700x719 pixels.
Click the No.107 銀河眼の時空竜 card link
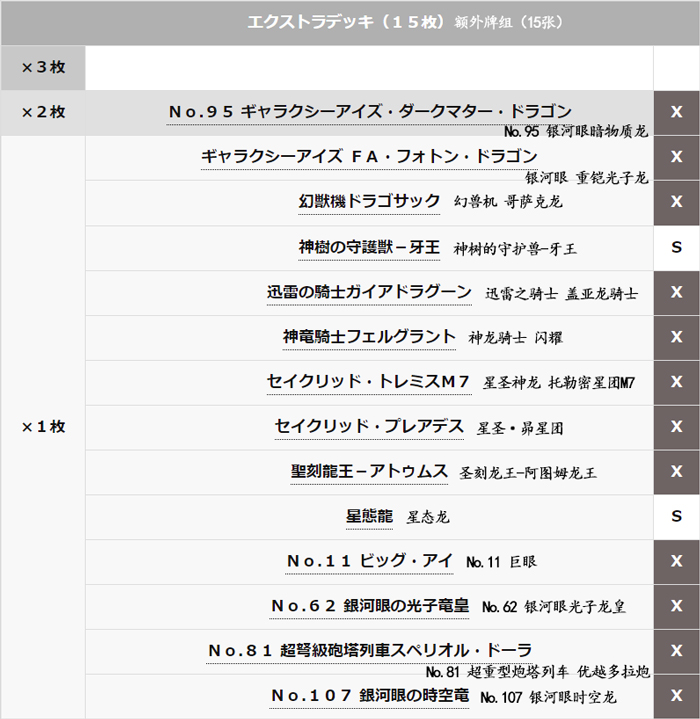pos(369,695)
